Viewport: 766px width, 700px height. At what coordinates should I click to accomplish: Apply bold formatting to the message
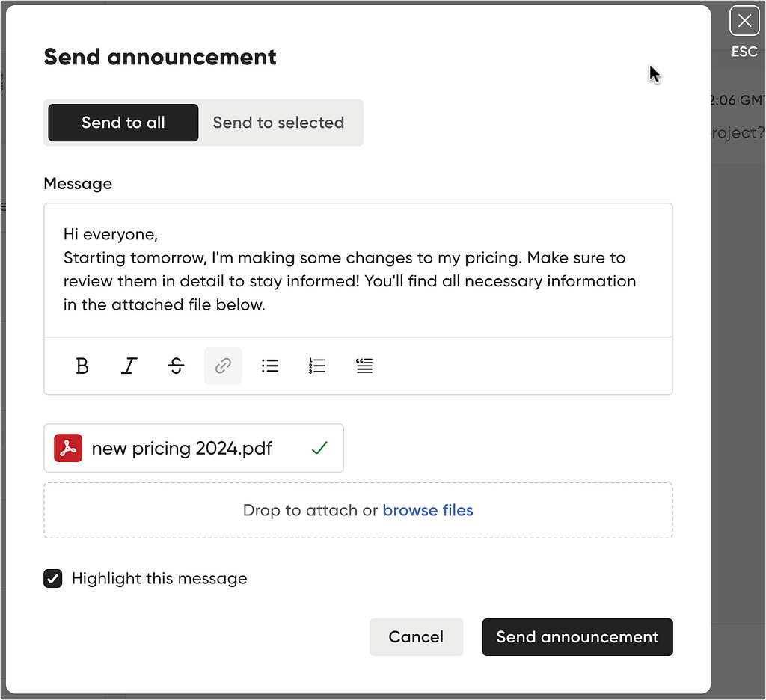(82, 366)
